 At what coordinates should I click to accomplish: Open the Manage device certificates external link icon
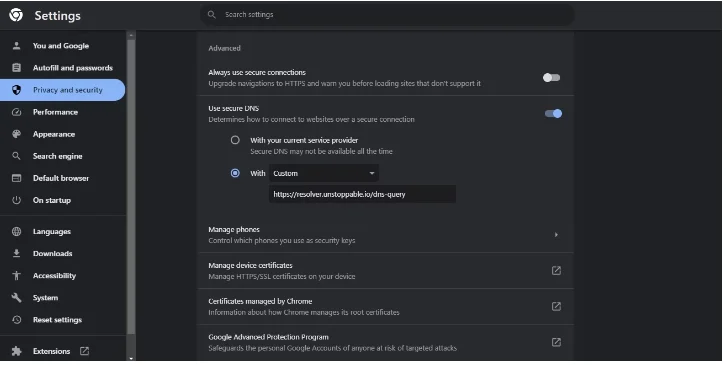556,271
